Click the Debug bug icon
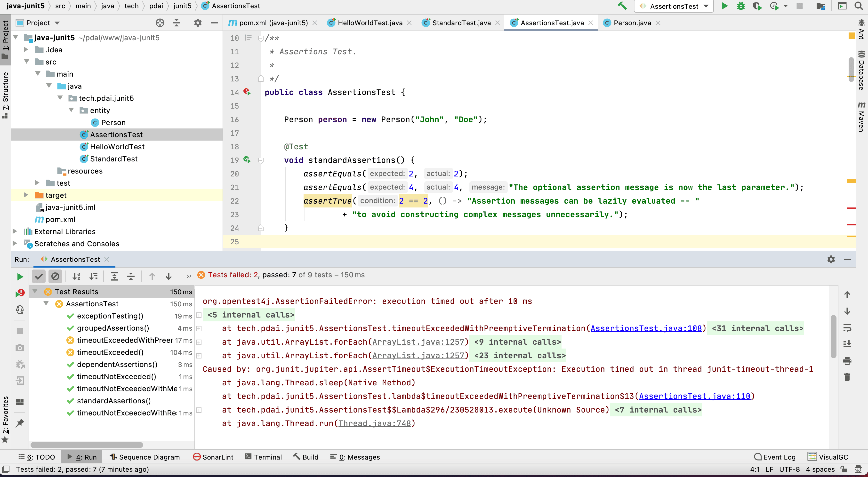This screenshot has height=477, width=868. tap(741, 6)
